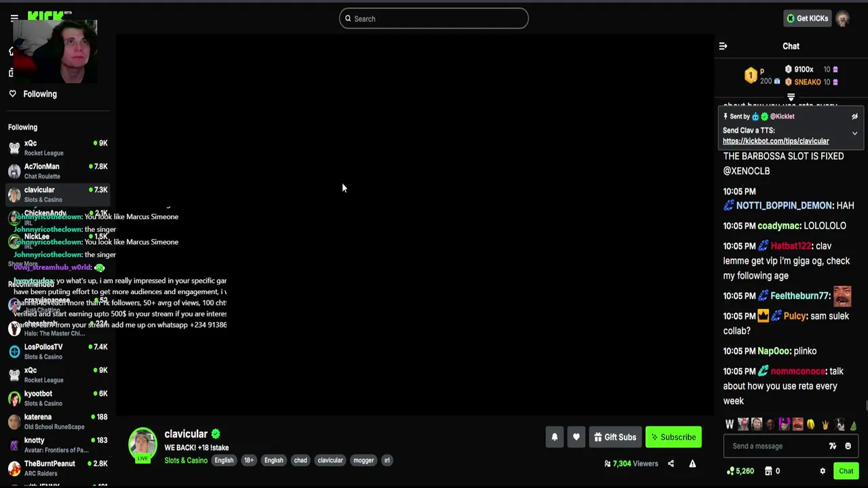Insert the W quick emote
This screenshot has width=868, height=488.
[x=730, y=425]
